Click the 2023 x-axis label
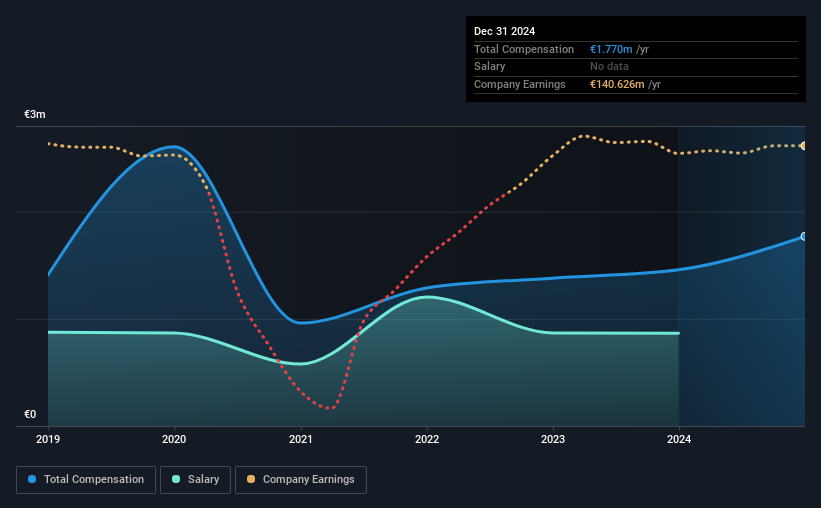This screenshot has height=508, width=821. (x=553, y=439)
